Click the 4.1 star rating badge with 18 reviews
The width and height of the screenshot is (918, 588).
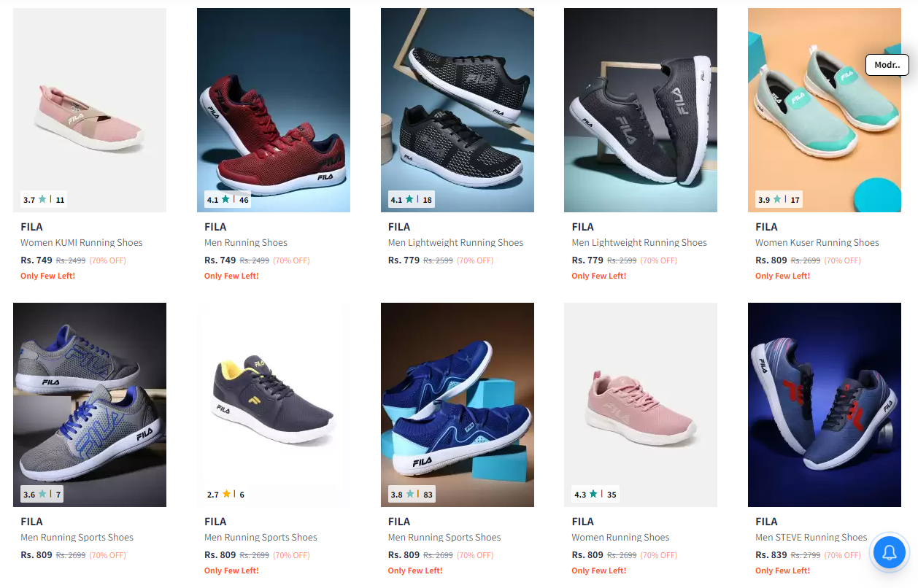coord(412,199)
